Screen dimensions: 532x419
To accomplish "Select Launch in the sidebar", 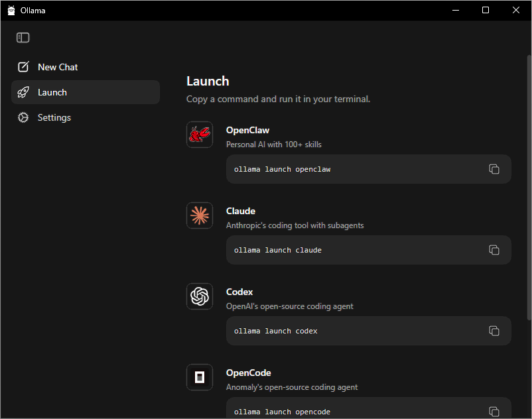I will 86,92.
